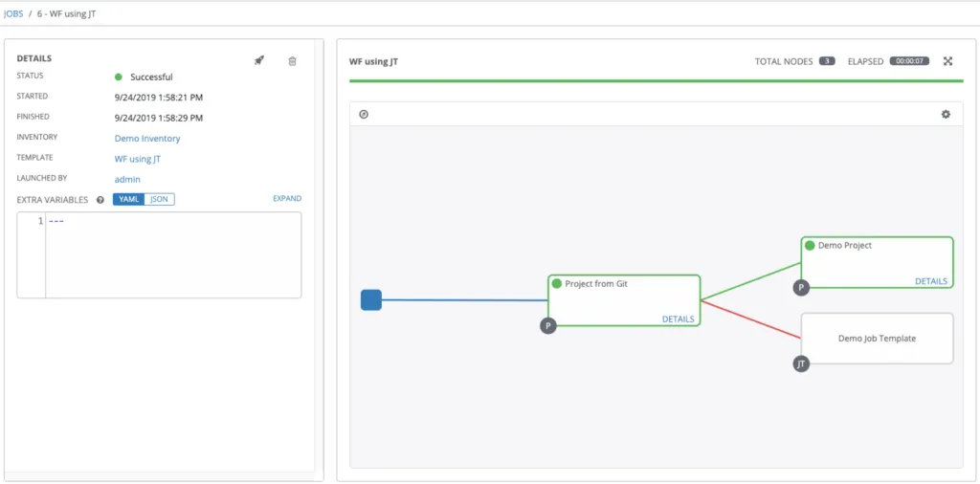This screenshot has height=484, width=980.
Task: Click the blue start node square
Action: point(371,300)
